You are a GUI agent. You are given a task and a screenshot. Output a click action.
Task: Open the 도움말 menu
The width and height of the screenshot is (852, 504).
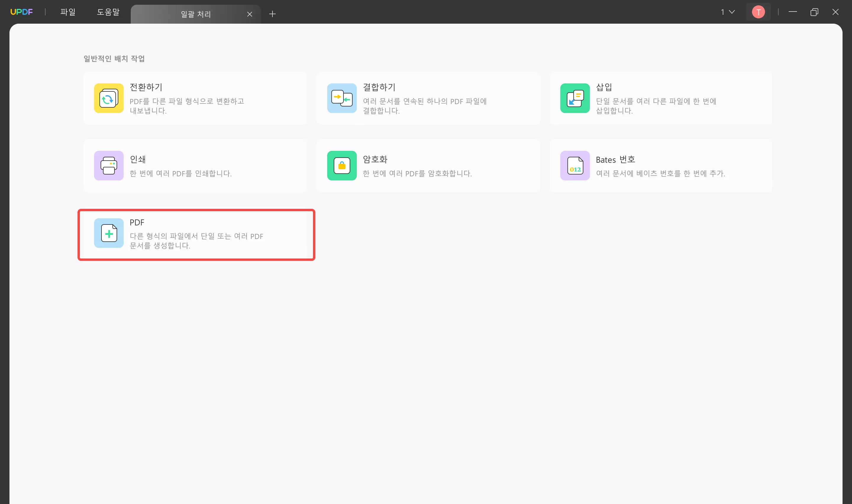[108, 12]
